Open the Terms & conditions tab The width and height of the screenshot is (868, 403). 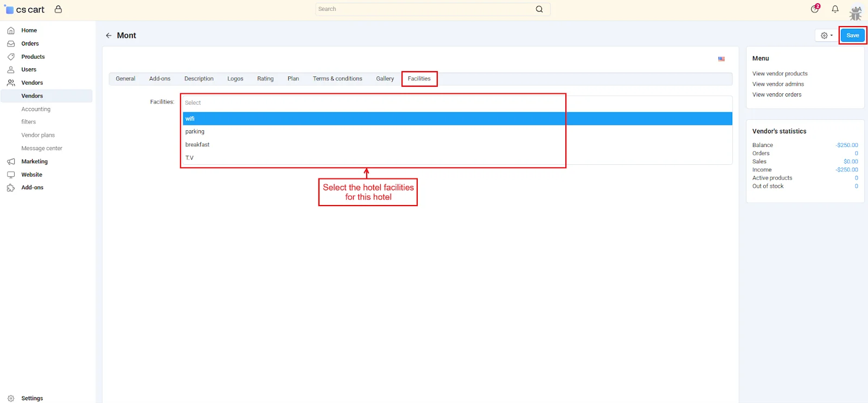point(337,79)
